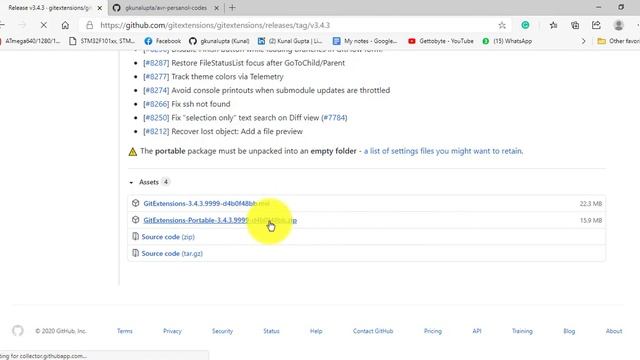The image size is (640, 360).
Task: Collapse the Assets section
Action: [x=149, y=182]
